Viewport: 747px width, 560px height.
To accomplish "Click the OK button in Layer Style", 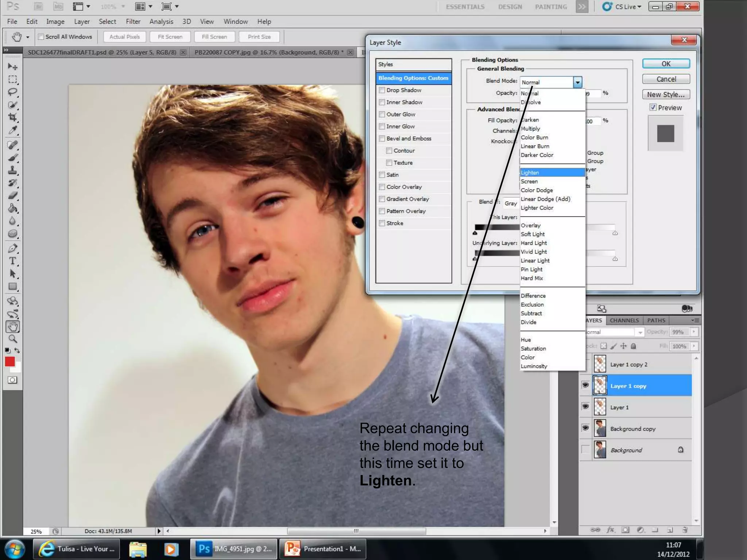I will 666,64.
